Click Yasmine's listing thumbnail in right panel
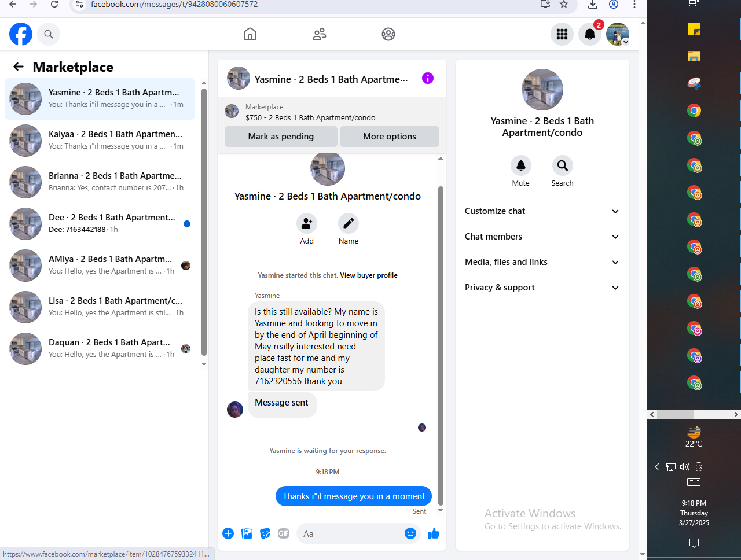The height and width of the screenshot is (560, 741). coord(542,90)
